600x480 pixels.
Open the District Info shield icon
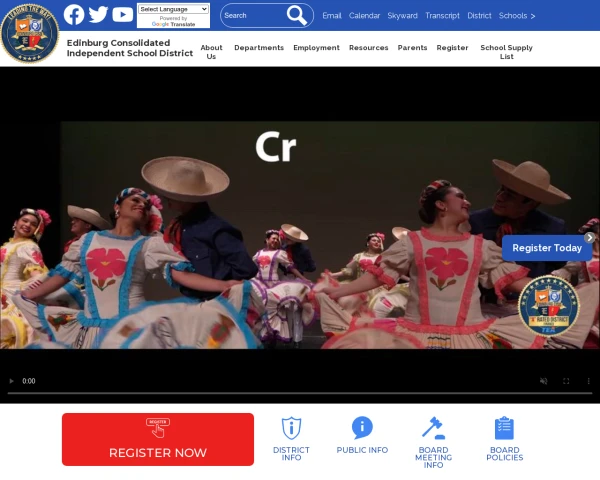[x=291, y=428]
